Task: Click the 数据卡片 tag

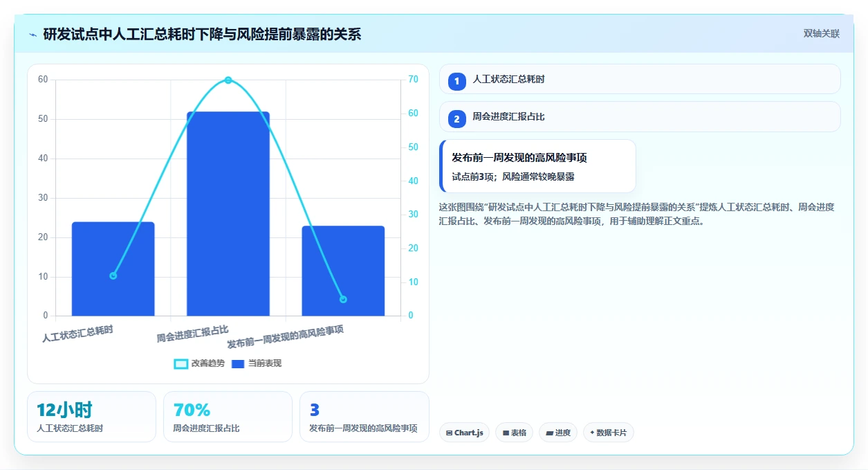Action: [x=608, y=433]
